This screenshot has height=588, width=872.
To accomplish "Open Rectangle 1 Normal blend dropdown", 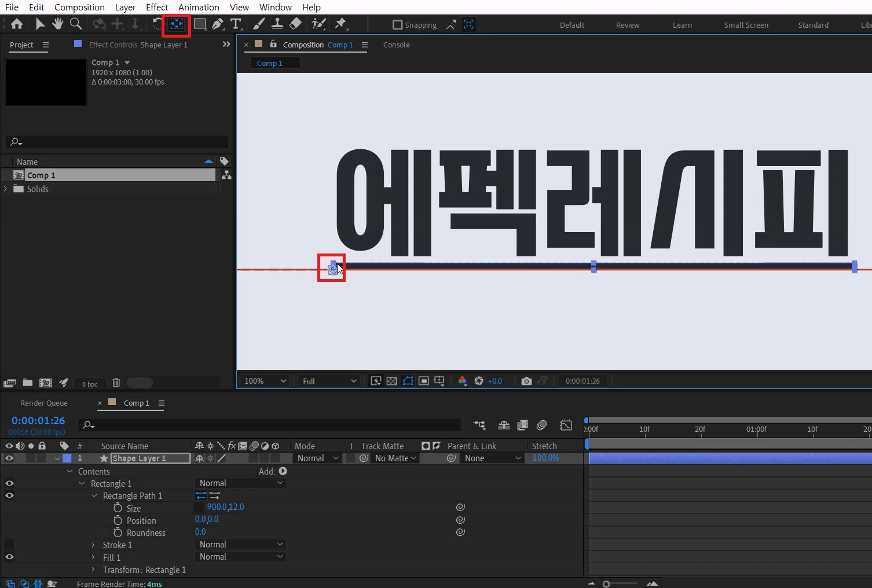I will pyautogui.click(x=241, y=483).
